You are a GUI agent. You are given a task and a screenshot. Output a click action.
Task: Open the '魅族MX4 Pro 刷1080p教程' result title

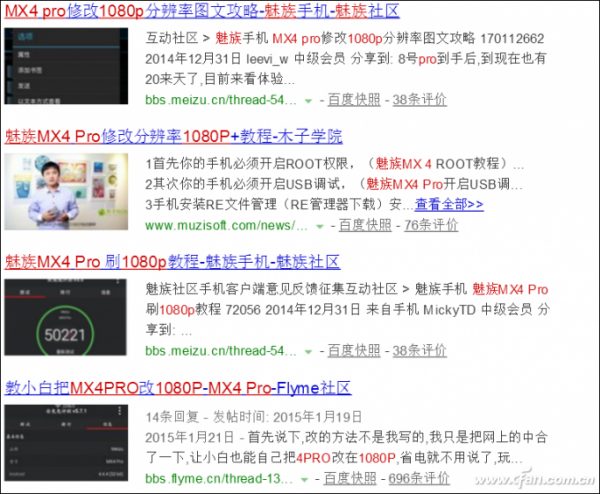(x=172, y=262)
